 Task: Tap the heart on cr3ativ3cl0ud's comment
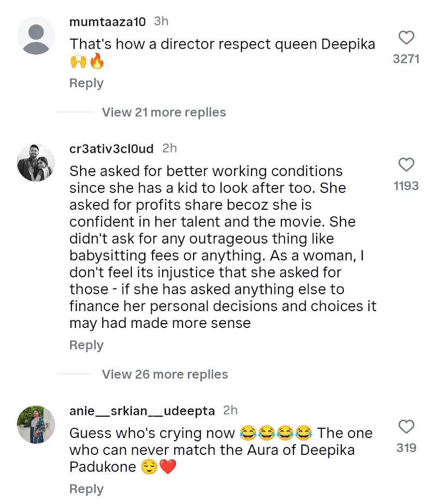point(407,165)
